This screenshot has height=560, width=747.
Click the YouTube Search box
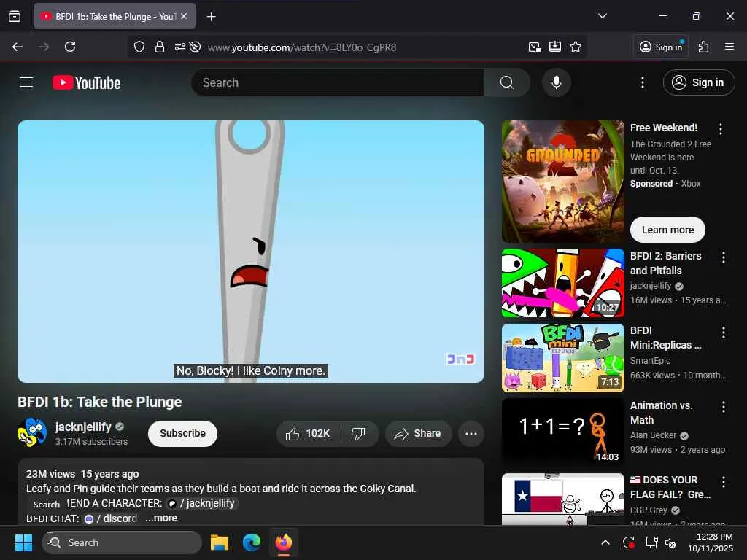(337, 82)
